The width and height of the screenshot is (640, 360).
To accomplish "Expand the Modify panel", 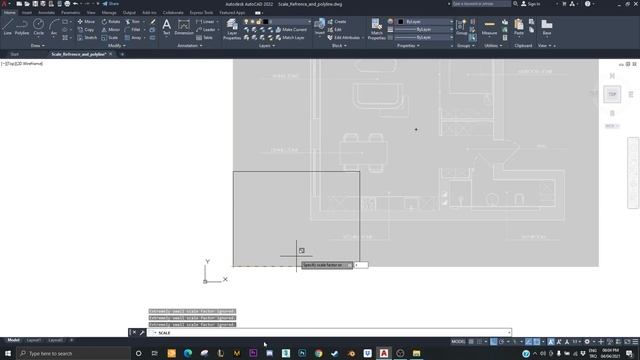I will pyautogui.click(x=116, y=46).
